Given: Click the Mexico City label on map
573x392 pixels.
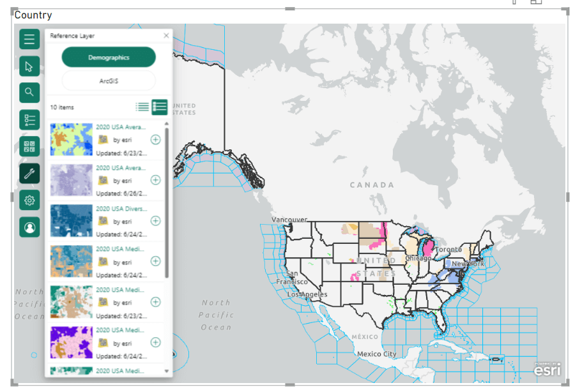Looking at the screenshot, I should coord(376,354).
